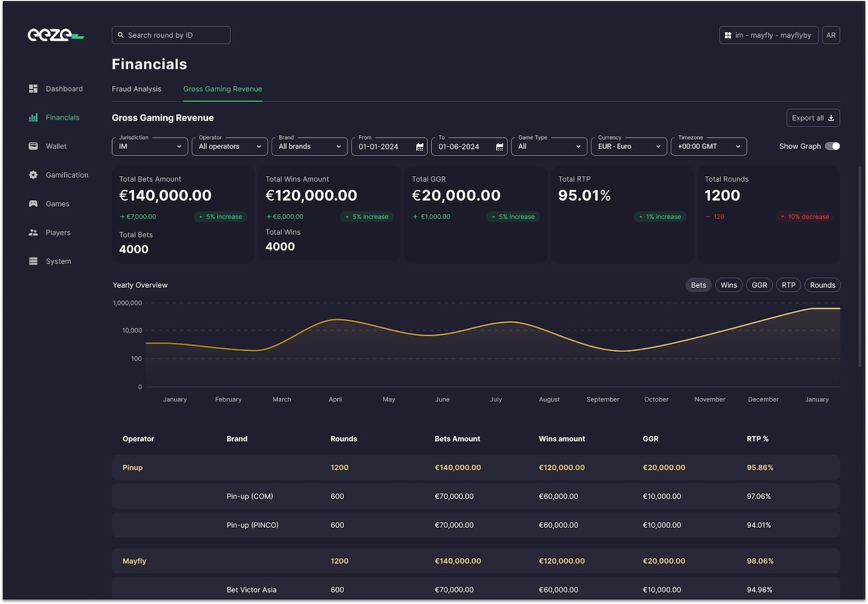Viewport: 868px width, 604px height.
Task: Open the Games controller icon in sidebar
Action: (x=33, y=203)
